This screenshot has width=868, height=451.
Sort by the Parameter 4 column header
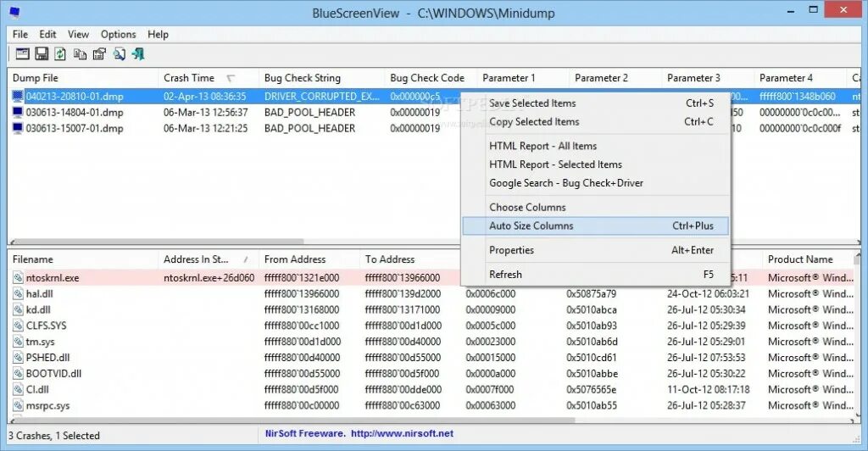(800, 78)
